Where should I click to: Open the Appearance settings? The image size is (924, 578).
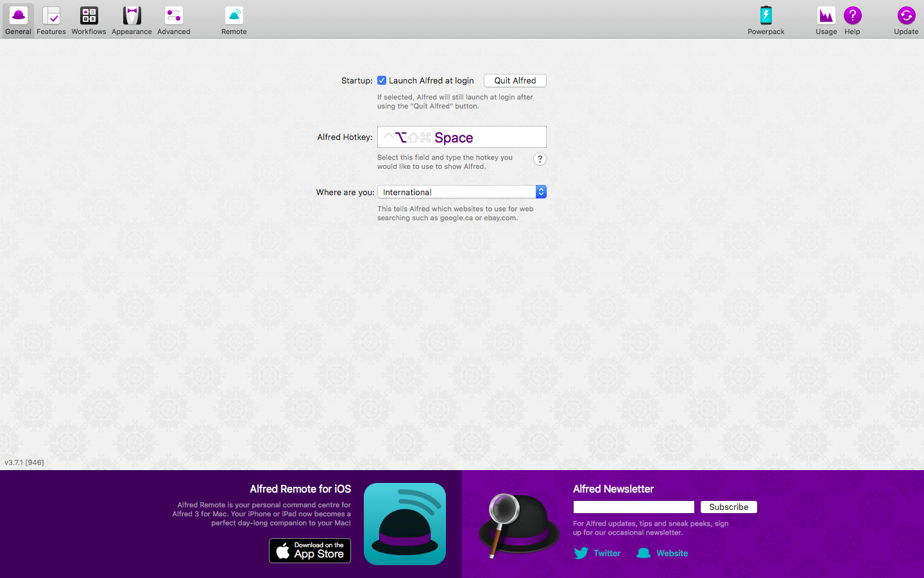(132, 20)
